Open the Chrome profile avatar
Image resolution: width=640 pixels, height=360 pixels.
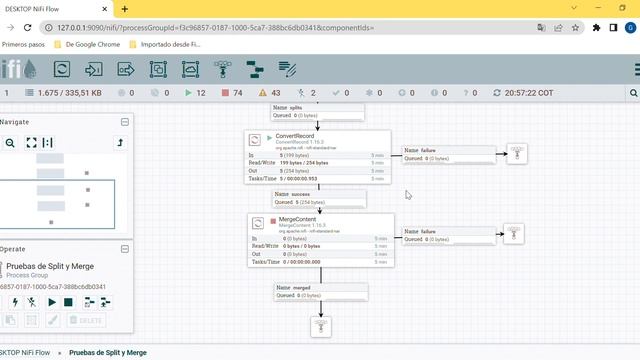(x=631, y=28)
